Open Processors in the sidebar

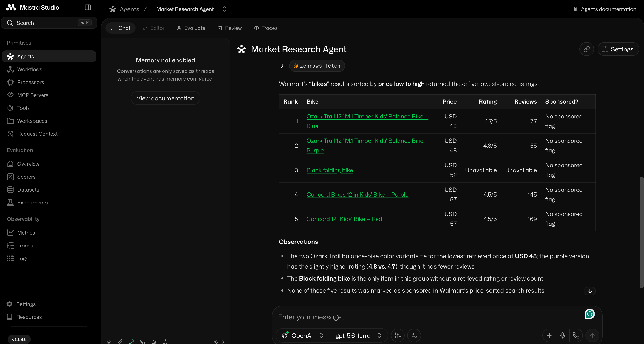[x=49, y=82]
